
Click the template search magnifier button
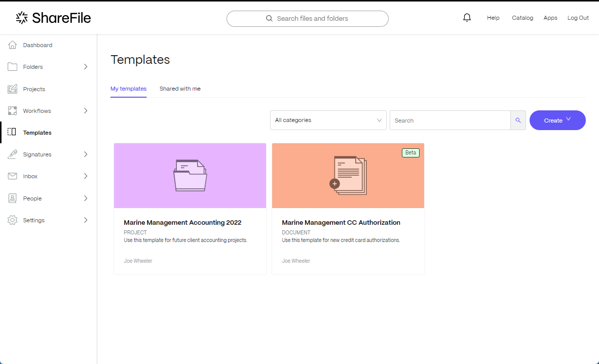518,120
